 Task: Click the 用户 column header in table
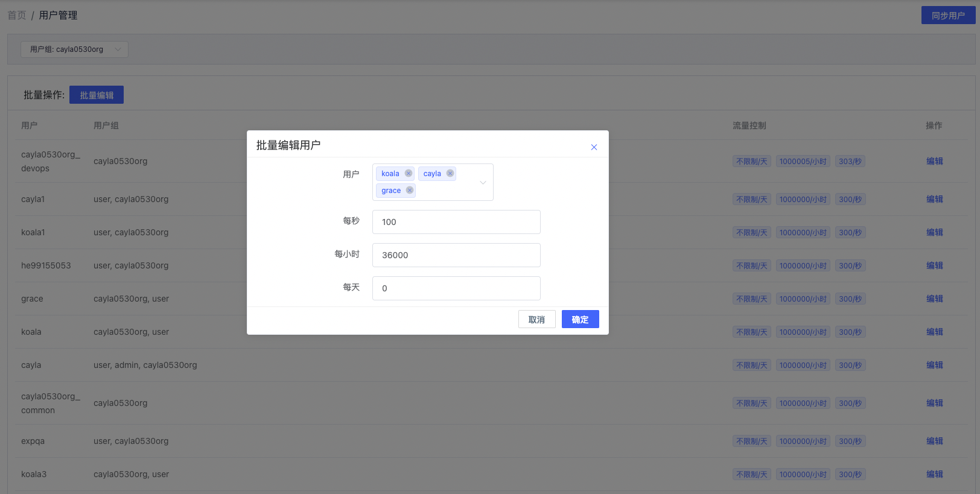pyautogui.click(x=29, y=125)
